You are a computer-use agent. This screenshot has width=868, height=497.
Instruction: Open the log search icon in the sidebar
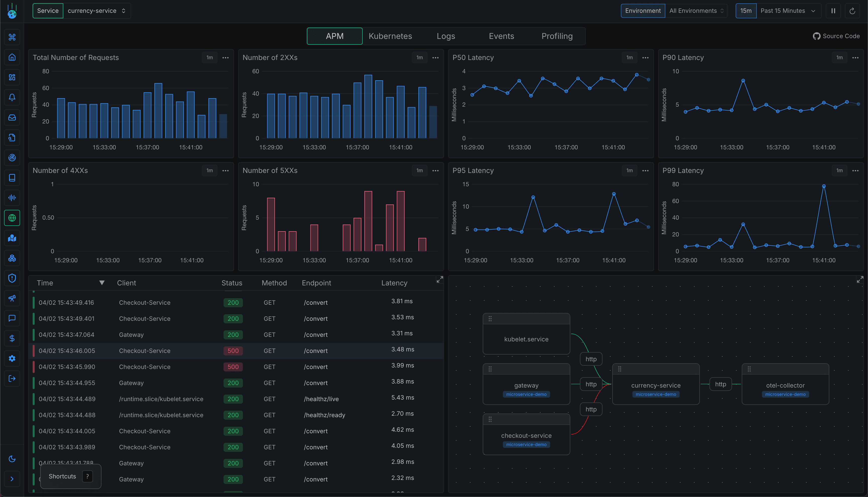coord(12,137)
